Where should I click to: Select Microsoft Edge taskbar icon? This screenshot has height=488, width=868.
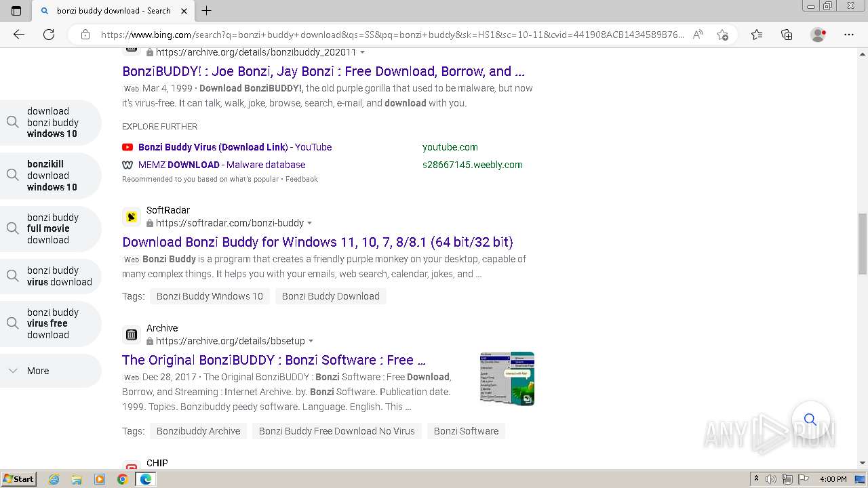pos(146,479)
